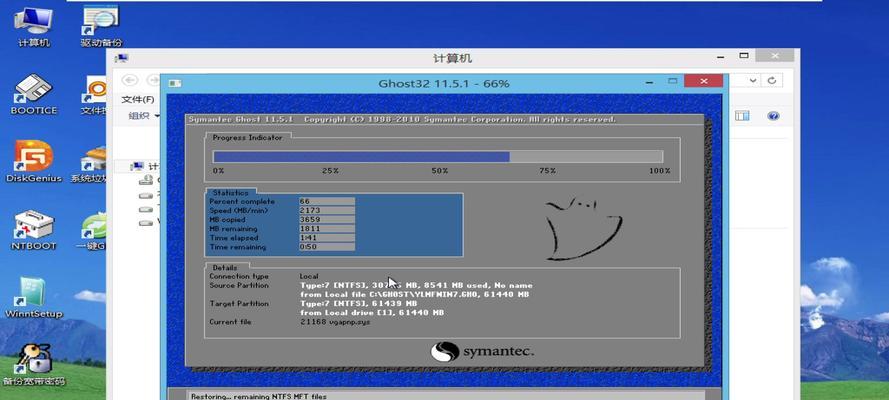Open the 计算机 desktop icon
The width and height of the screenshot is (889, 400).
[34, 25]
